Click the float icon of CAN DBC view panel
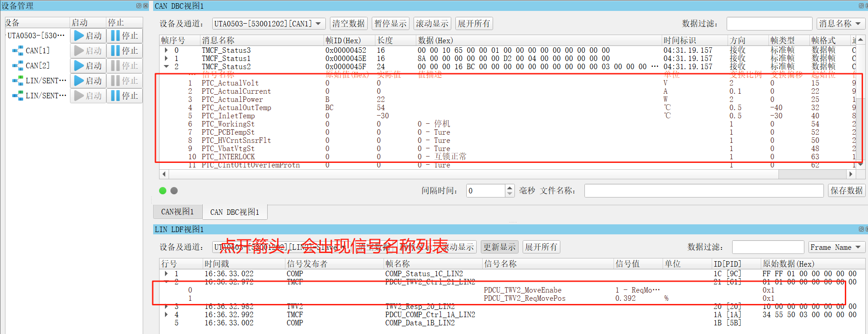The width and height of the screenshot is (868, 334). [x=861, y=6]
